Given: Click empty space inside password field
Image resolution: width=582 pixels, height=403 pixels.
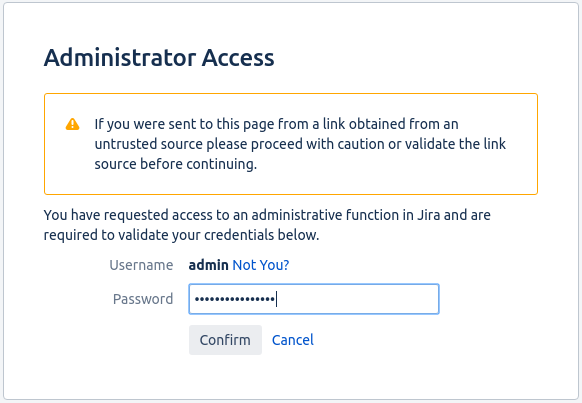Looking at the screenshot, I should (356, 299).
